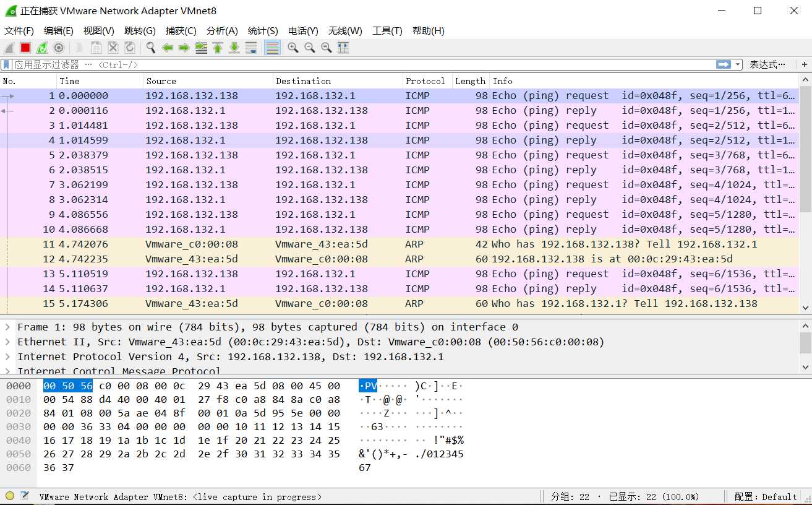Image resolution: width=812 pixels, height=505 pixels.
Task: Click the 表达式… expression button
Action: [x=767, y=64]
